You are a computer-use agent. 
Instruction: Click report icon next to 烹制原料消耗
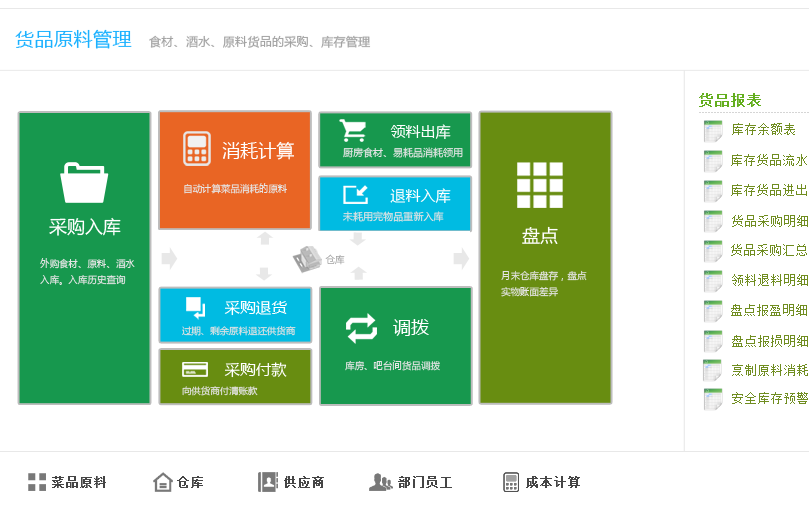pyautogui.click(x=713, y=370)
